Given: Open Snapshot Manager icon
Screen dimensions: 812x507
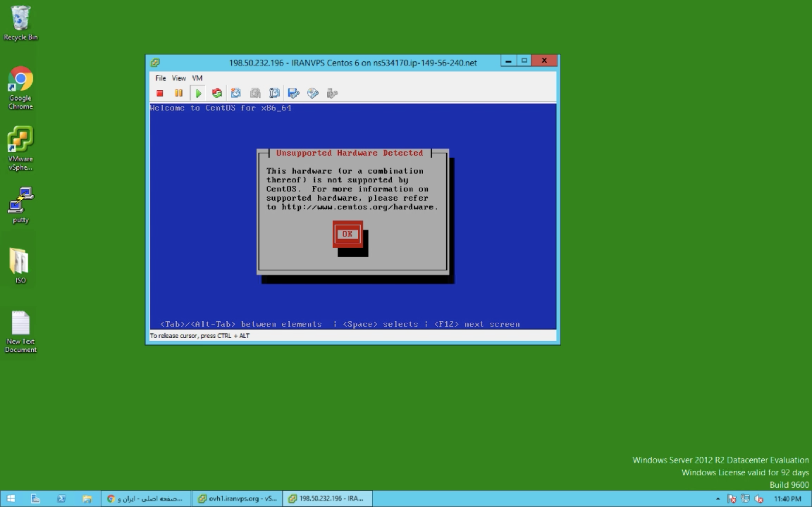Looking at the screenshot, I should point(274,93).
